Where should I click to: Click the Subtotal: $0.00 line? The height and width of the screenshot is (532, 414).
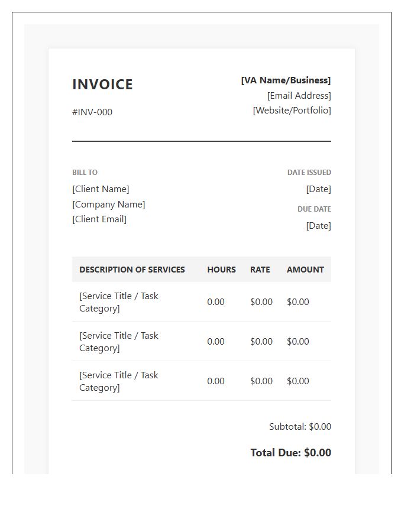300,426
